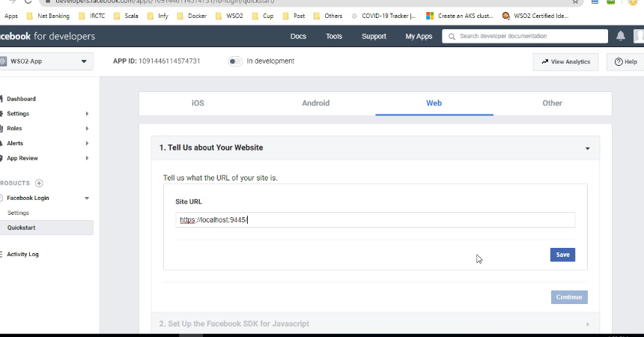Open the Docs menu
This screenshot has height=337, width=644.
click(298, 36)
